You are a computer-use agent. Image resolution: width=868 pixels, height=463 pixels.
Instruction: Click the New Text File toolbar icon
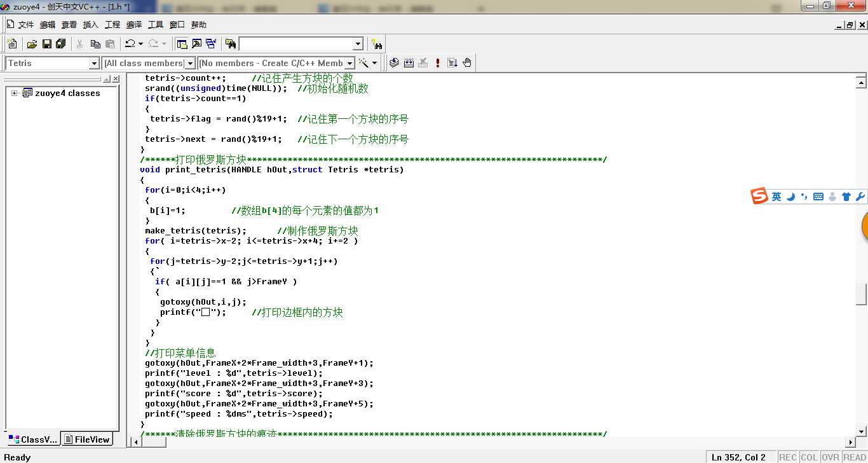[12, 44]
